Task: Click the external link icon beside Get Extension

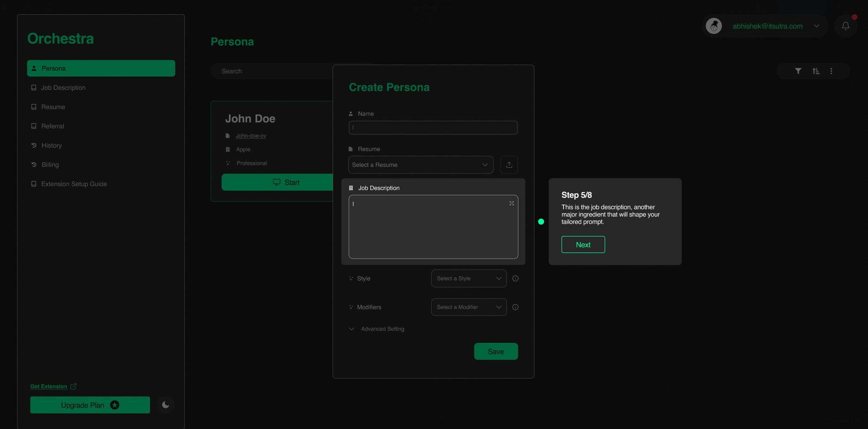Action: click(x=73, y=386)
